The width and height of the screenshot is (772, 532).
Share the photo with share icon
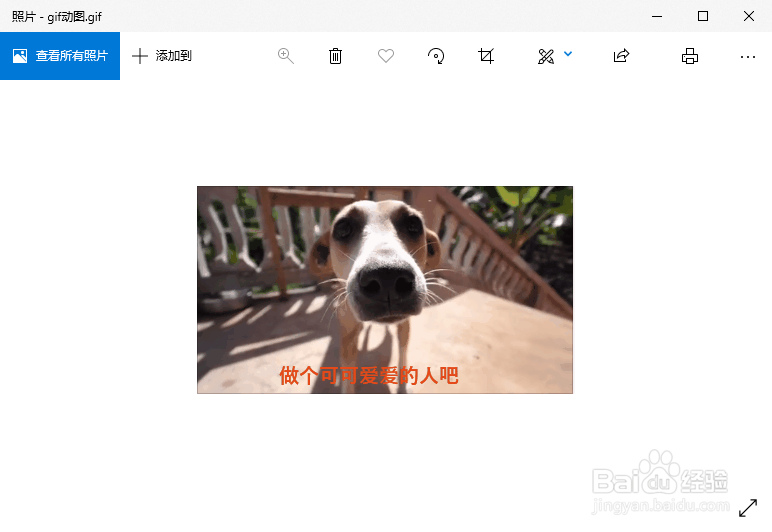[x=621, y=56]
